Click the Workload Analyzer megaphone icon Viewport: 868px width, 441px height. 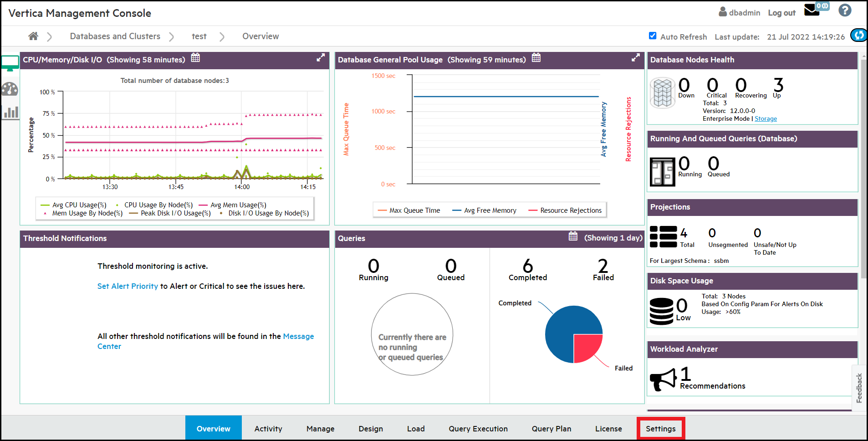[663, 379]
